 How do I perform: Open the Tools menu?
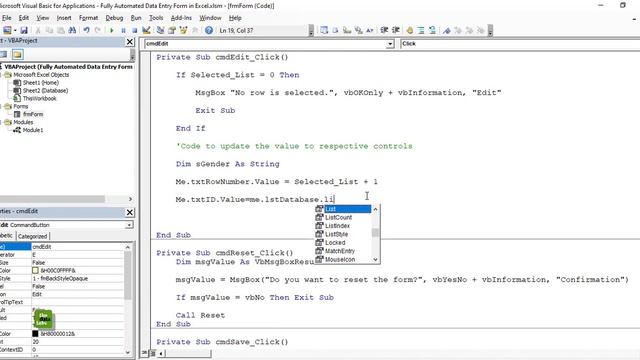[x=156, y=18]
